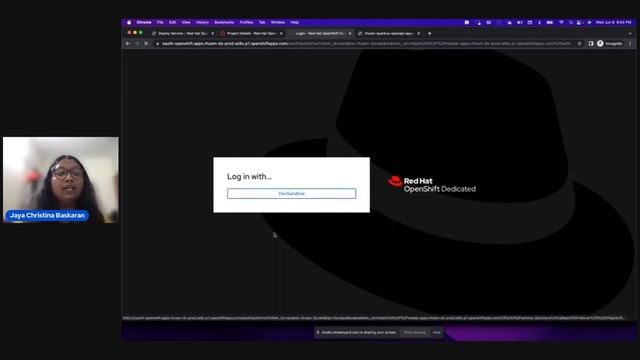The width and height of the screenshot is (640, 360).
Task: Open a new browser tab
Action: coord(429,33)
